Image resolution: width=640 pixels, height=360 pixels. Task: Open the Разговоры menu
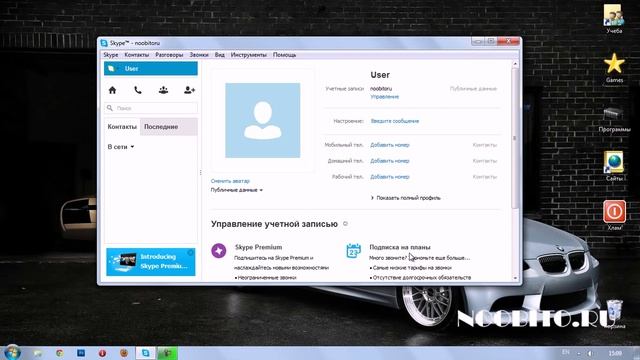(169, 55)
